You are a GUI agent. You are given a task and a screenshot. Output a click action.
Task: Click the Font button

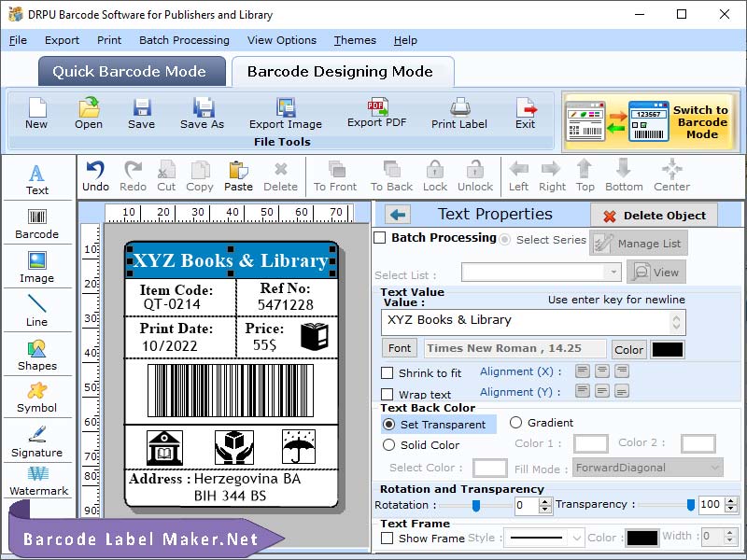[x=400, y=348]
